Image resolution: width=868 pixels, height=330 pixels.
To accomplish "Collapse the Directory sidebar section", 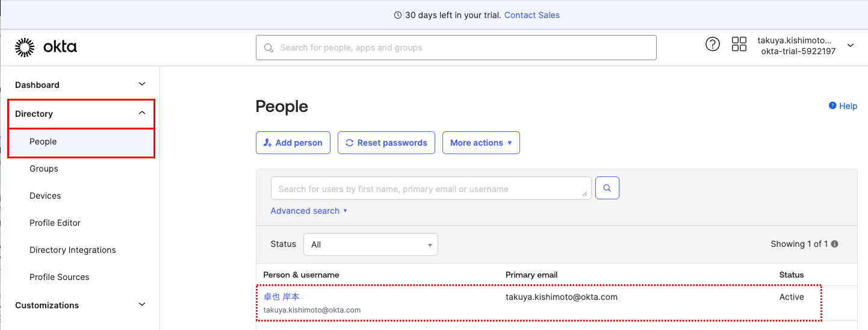I will 142,113.
